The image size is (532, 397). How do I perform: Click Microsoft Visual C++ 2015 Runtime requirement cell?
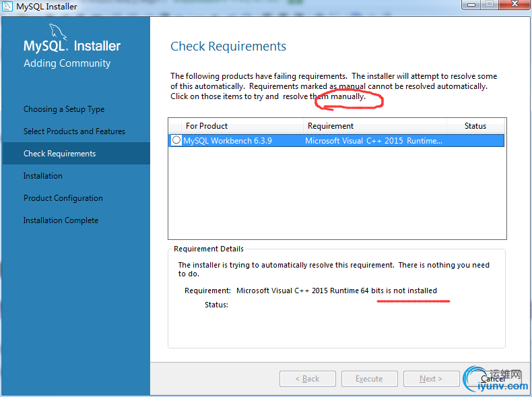click(x=374, y=141)
